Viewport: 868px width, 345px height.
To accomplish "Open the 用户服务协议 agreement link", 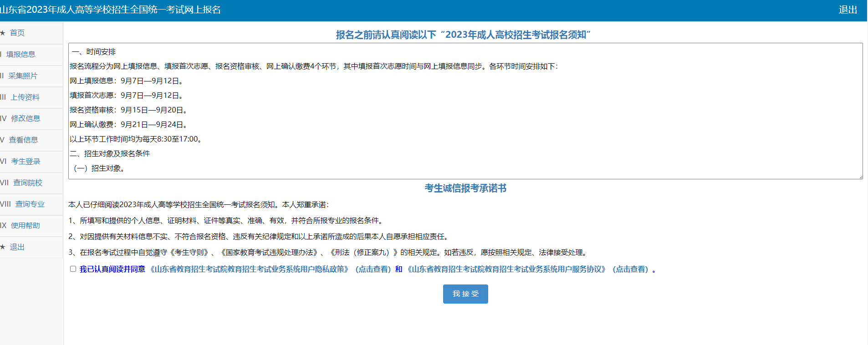I will point(528,269).
